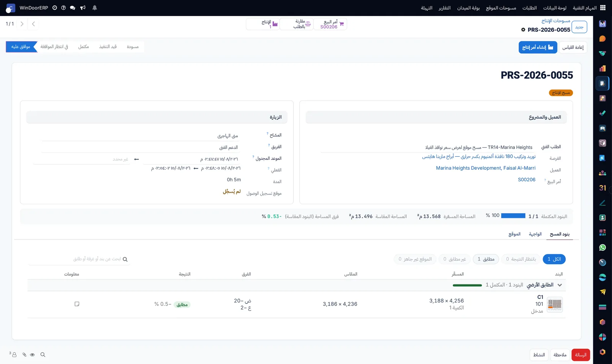The height and width of the screenshot is (364, 612).
Task: Open the conversations chat icon in top bar
Action: (x=73, y=8)
